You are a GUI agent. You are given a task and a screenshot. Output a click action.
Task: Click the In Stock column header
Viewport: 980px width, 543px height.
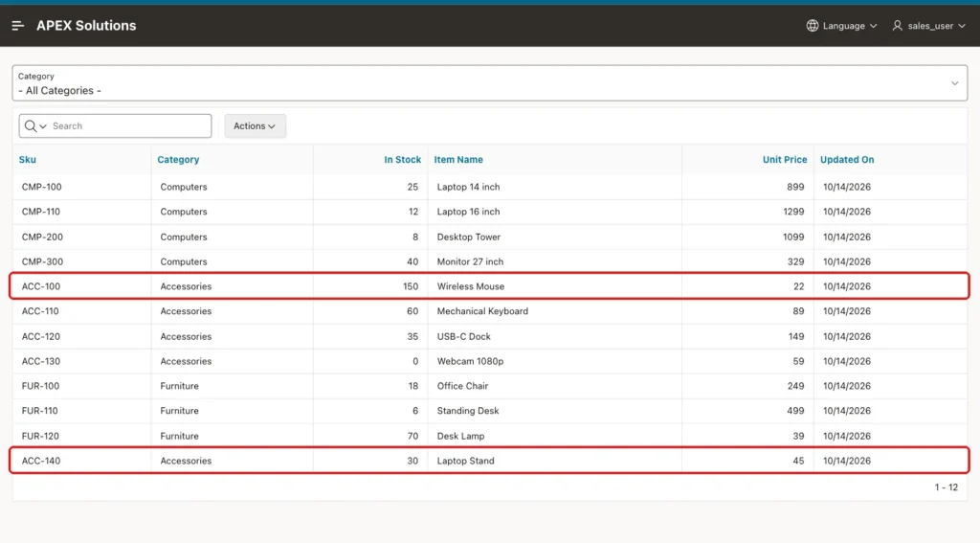pyautogui.click(x=403, y=160)
